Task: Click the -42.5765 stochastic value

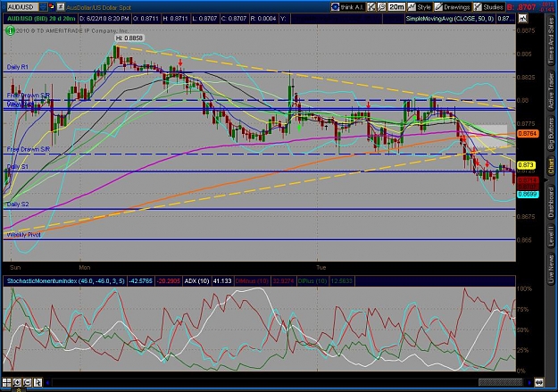Action: pyautogui.click(x=140, y=281)
